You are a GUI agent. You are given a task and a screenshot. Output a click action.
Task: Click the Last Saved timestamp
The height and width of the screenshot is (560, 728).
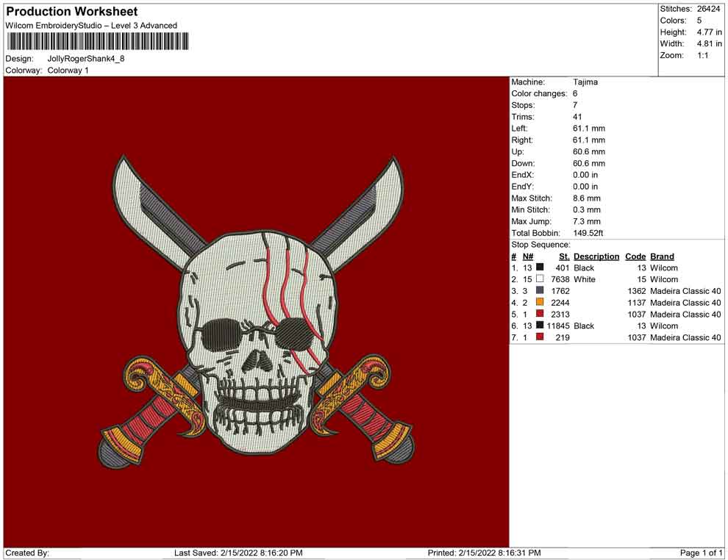pyautogui.click(x=238, y=553)
